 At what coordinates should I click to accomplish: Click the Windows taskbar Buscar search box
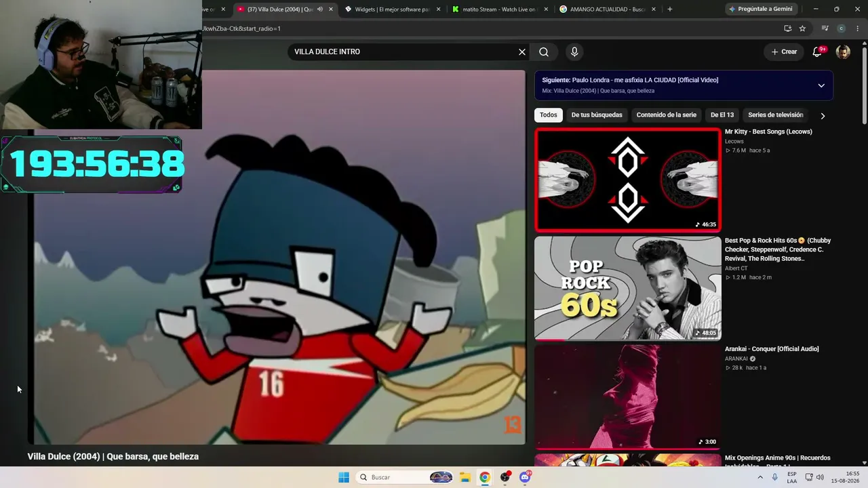(x=404, y=477)
